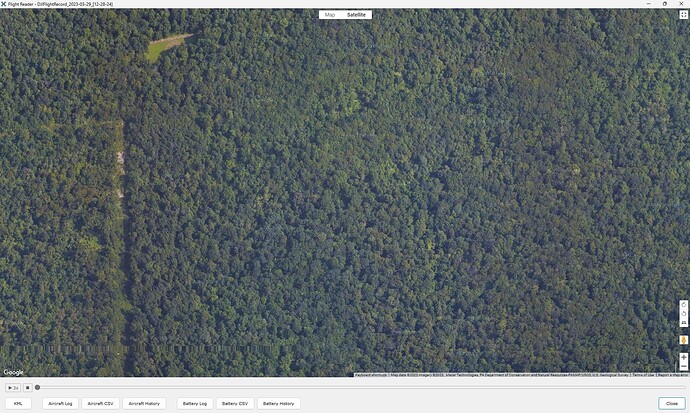
Task: Show the Aircraft History
Action: 145,403
